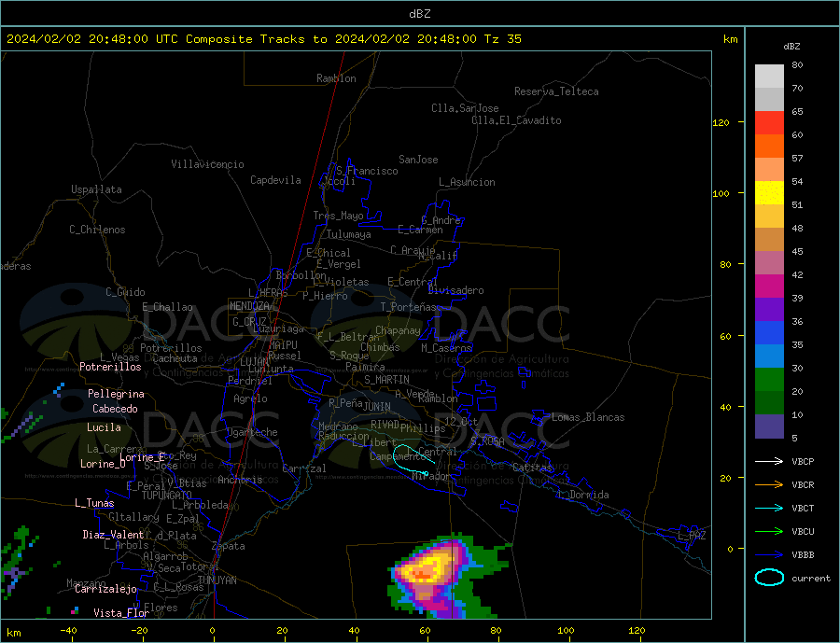Click the Carrizalejo label
Image resolution: width=840 pixels, height=643 pixels.
coord(105,589)
